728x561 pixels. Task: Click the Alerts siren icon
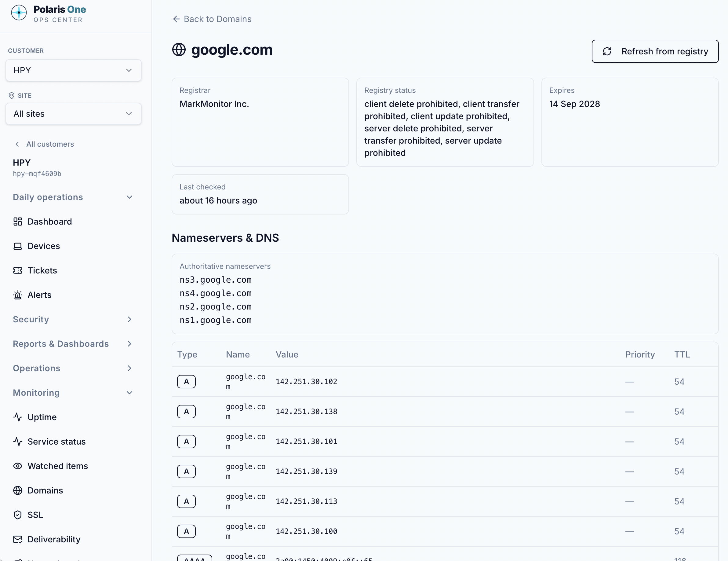point(18,295)
